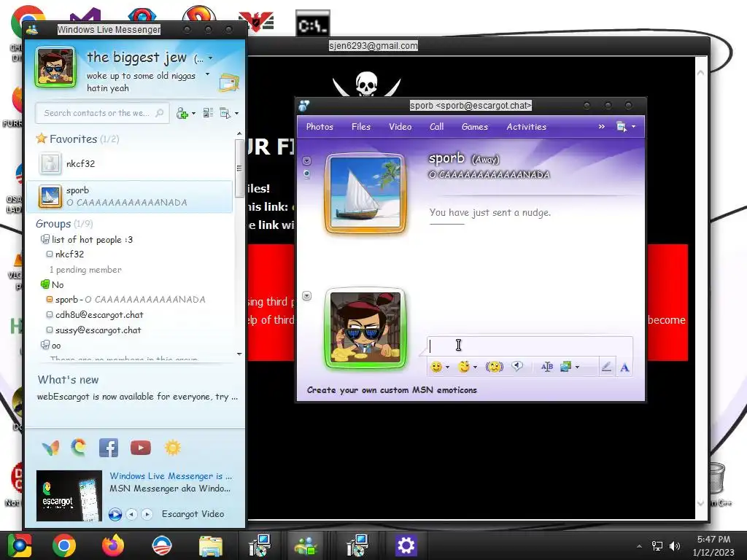Open the MSN butterfly icon
The height and width of the screenshot is (560, 747).
50,448
